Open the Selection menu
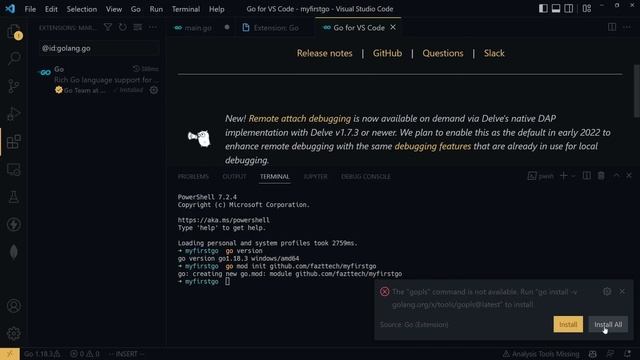The width and height of the screenshot is (640, 360). click(x=82, y=9)
